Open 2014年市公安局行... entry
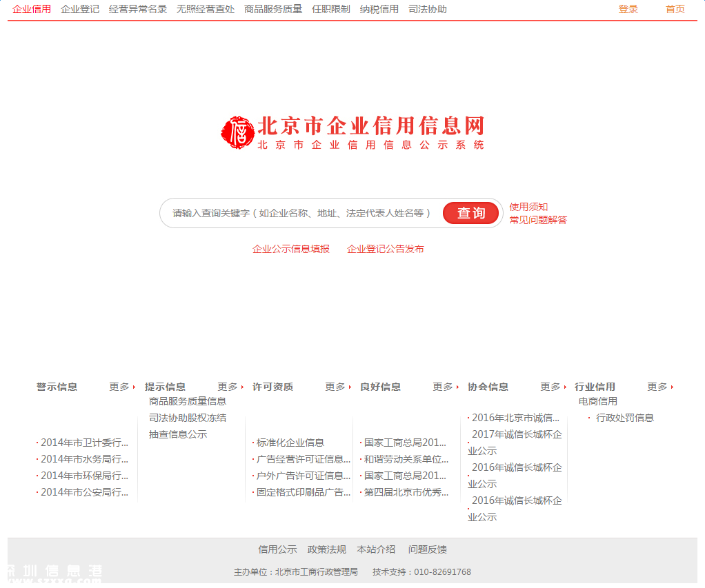Screen dimensions: 705x588 tap(85, 492)
